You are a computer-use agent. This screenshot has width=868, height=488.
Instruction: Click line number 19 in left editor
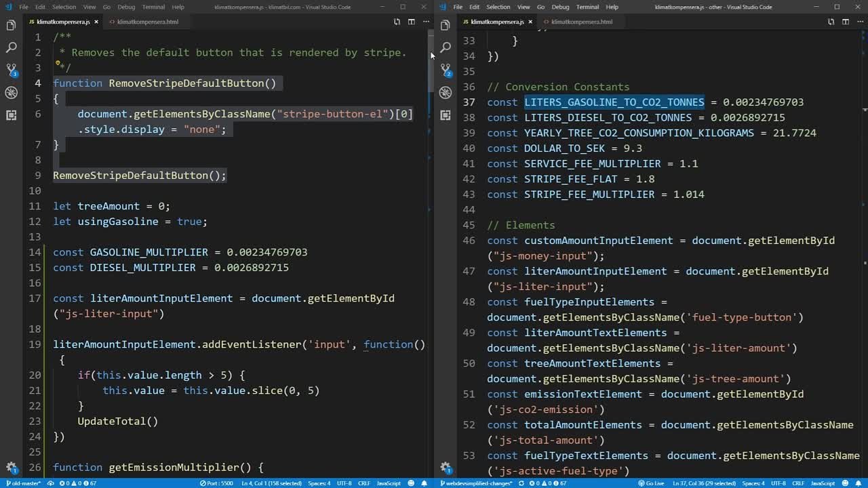(35, 344)
